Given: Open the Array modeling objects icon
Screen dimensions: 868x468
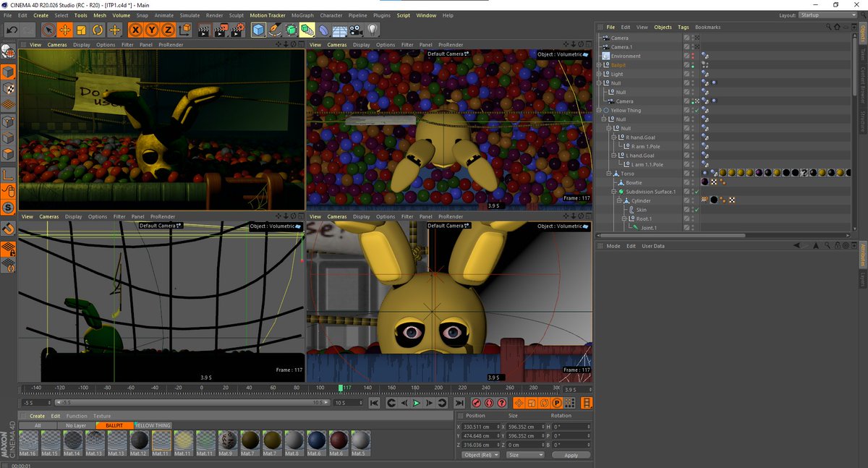Looking at the screenshot, I should click(307, 30).
